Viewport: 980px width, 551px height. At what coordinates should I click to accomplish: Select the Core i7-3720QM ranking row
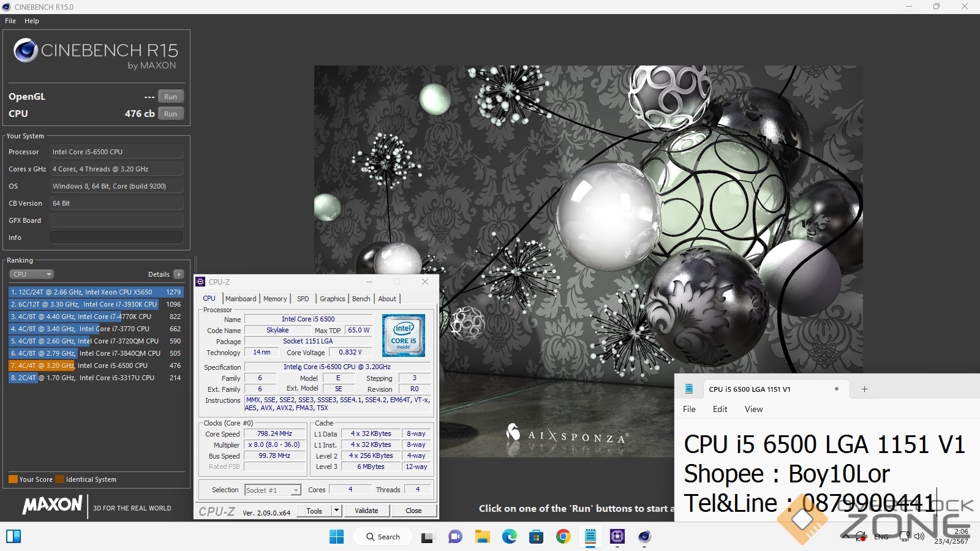96,341
